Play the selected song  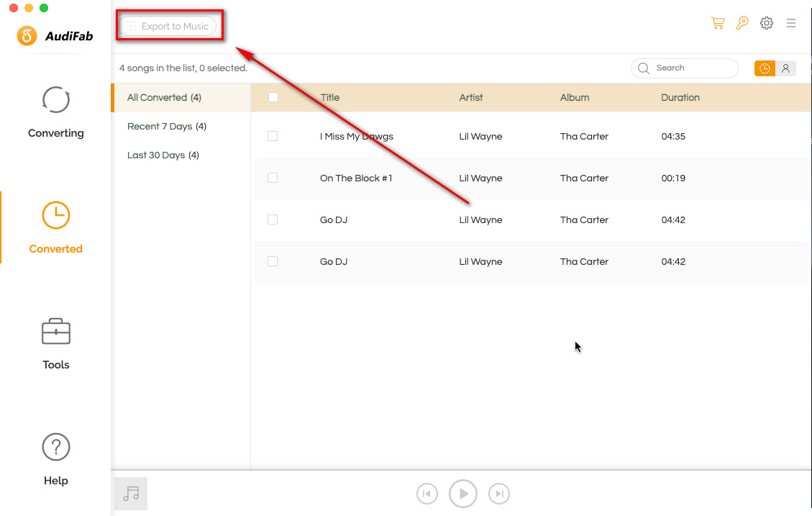coord(463,494)
